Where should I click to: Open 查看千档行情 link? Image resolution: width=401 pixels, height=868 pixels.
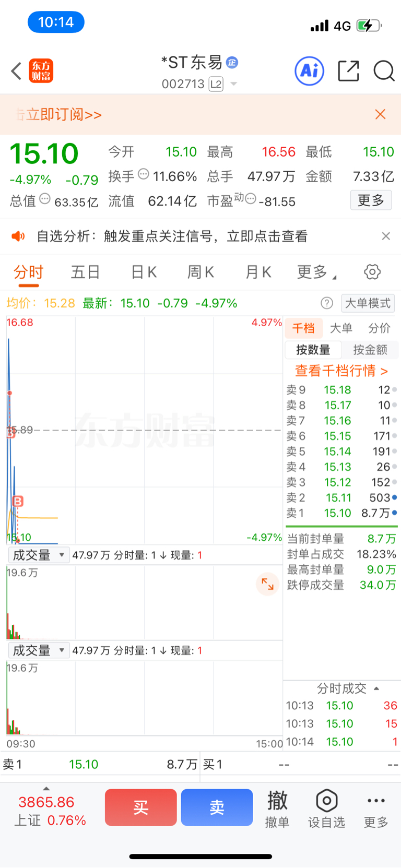pos(341,371)
